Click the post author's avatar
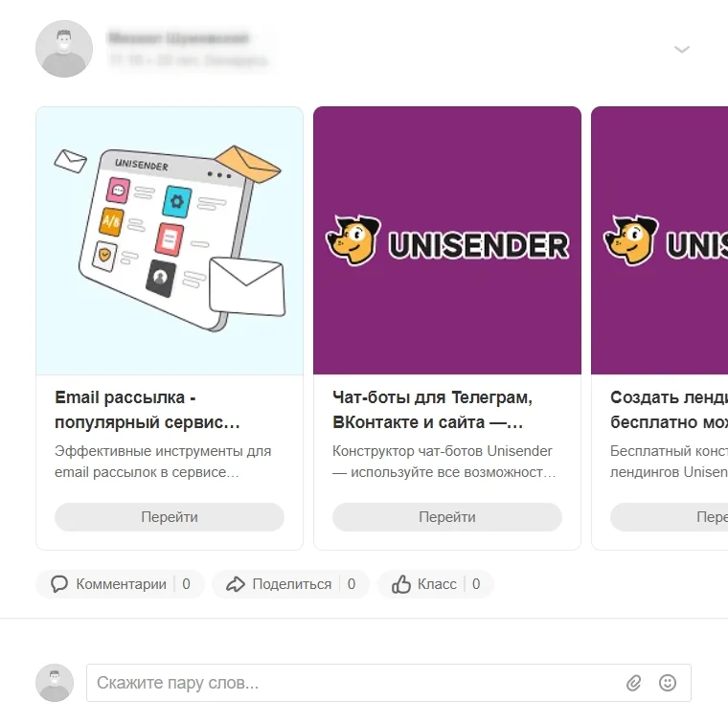This screenshot has height=724, width=728. pyautogui.click(x=64, y=49)
